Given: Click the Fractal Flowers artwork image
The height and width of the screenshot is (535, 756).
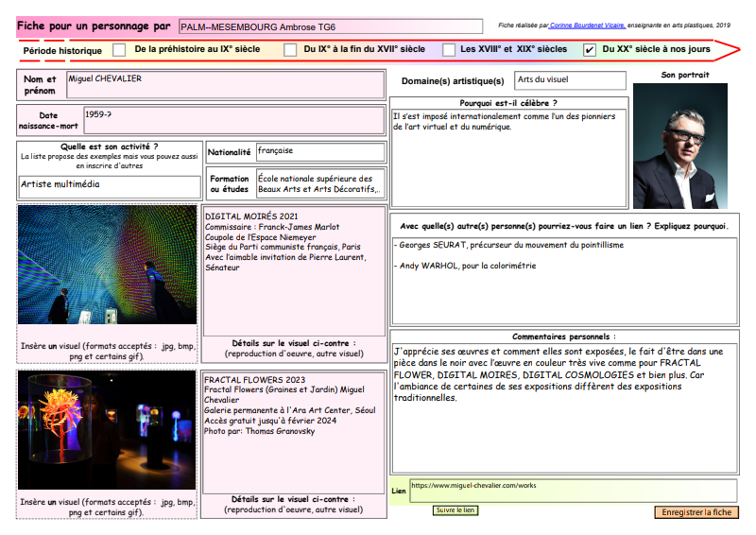Looking at the screenshot, I should pyautogui.click(x=107, y=430).
